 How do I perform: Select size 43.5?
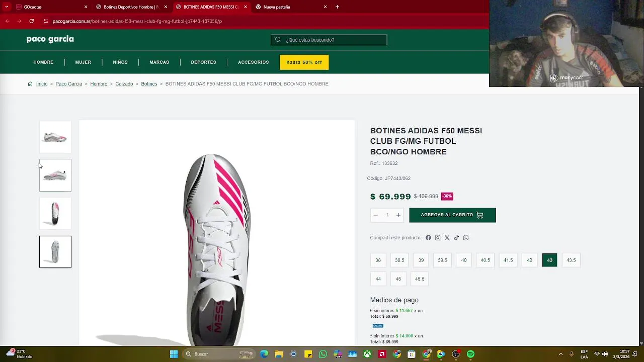coord(571,260)
